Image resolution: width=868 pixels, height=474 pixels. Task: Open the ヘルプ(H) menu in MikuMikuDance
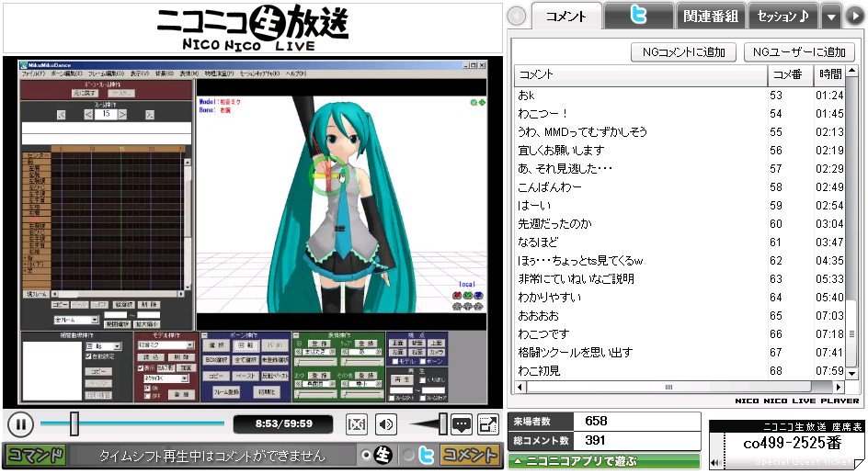pos(295,73)
